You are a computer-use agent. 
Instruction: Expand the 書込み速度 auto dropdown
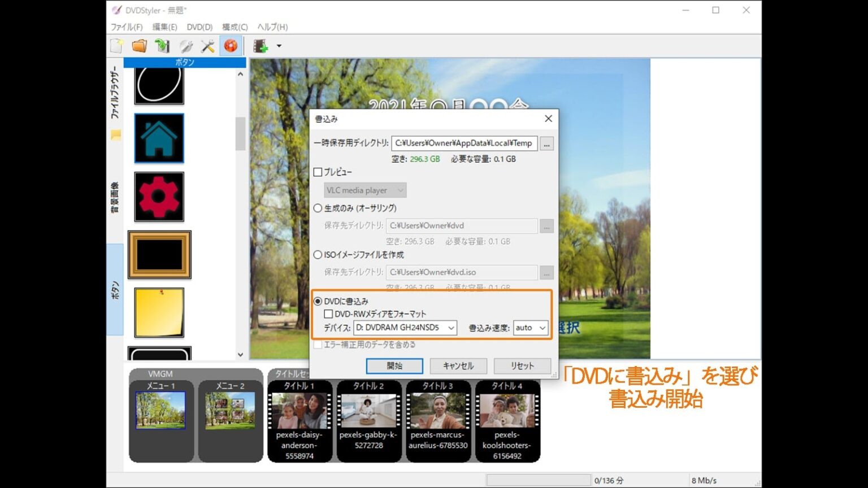530,328
